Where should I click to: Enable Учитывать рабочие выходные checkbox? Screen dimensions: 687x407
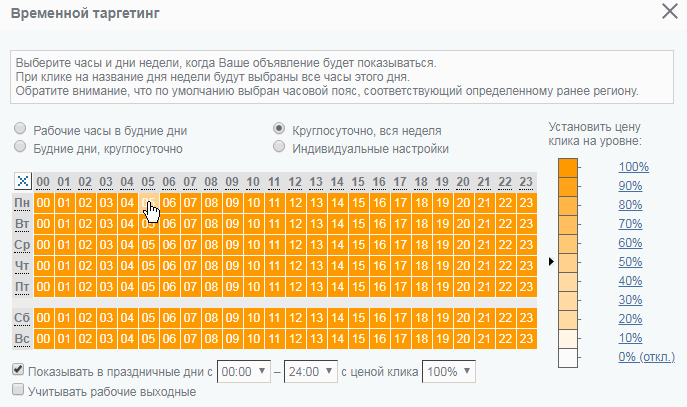tap(18, 389)
